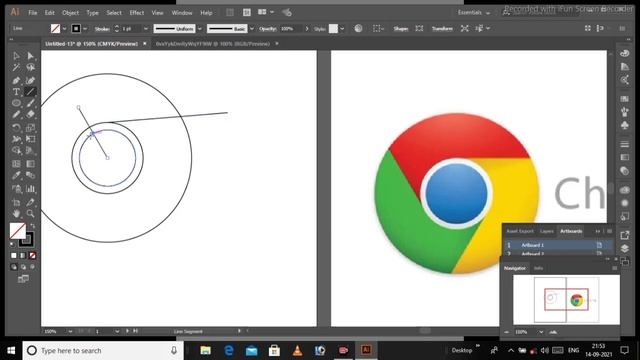Select the Slice tool
The image size is (640, 360).
(x=31, y=202)
